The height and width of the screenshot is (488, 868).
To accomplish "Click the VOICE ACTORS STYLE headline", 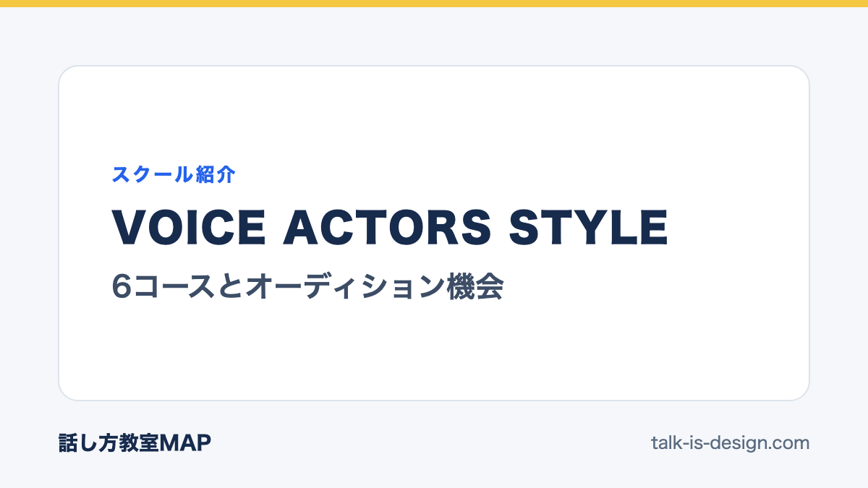I will click(390, 227).
